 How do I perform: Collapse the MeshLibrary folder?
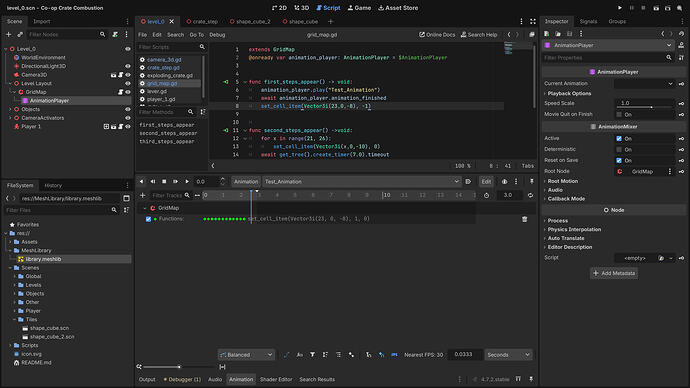[11, 250]
